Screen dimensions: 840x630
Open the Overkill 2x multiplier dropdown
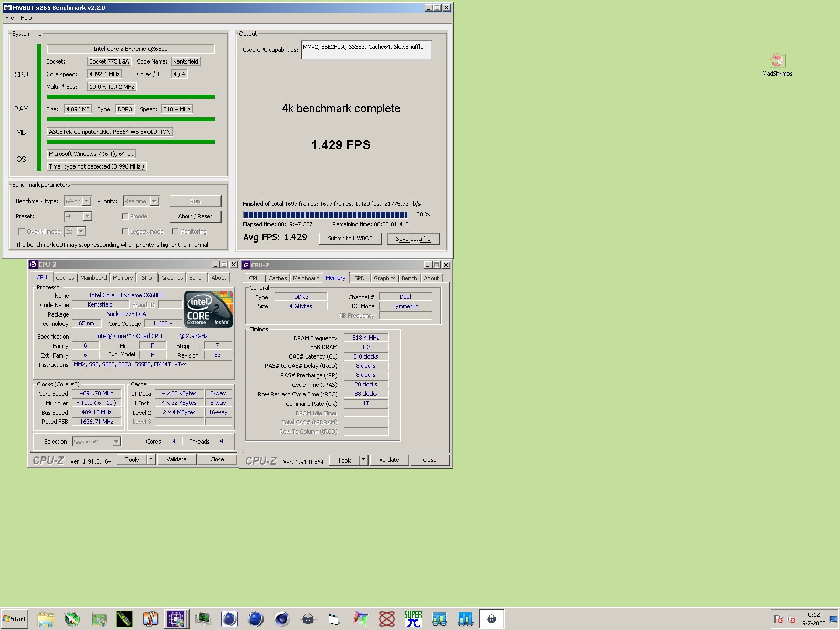[x=75, y=232]
